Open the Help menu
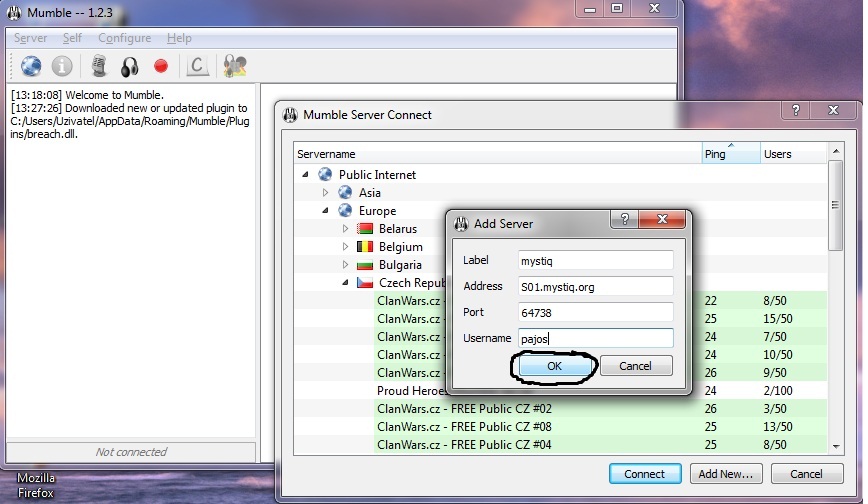This screenshot has width=868, height=504. (179, 38)
